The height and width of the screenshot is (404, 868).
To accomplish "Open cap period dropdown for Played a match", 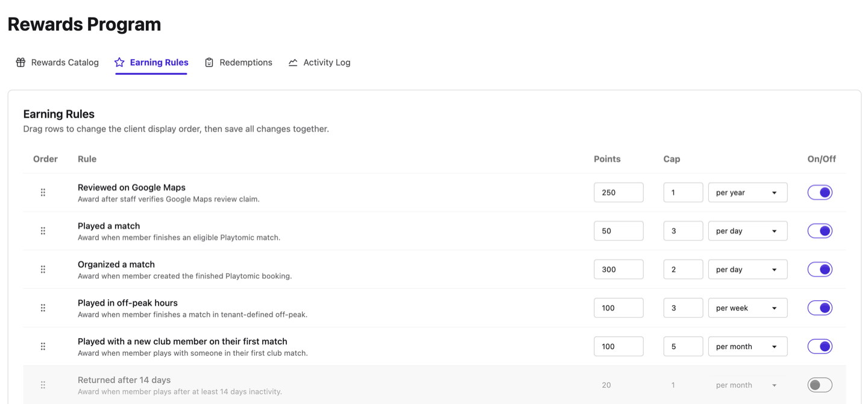I will point(747,231).
